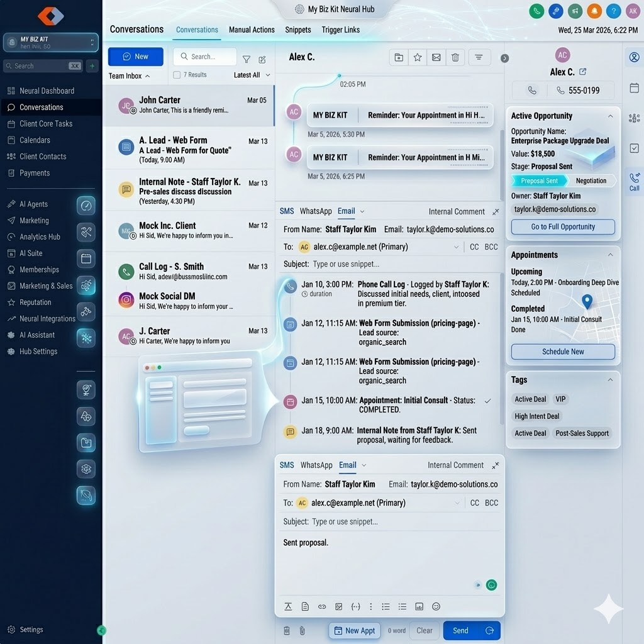This screenshot has height=644, width=644.
Task: Click the New Appt button
Action: (355, 630)
